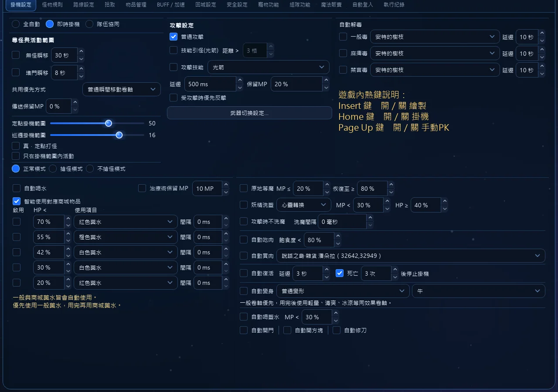
Task: Uncheck the 普通攻擊 checkbox
Action: 174,37
